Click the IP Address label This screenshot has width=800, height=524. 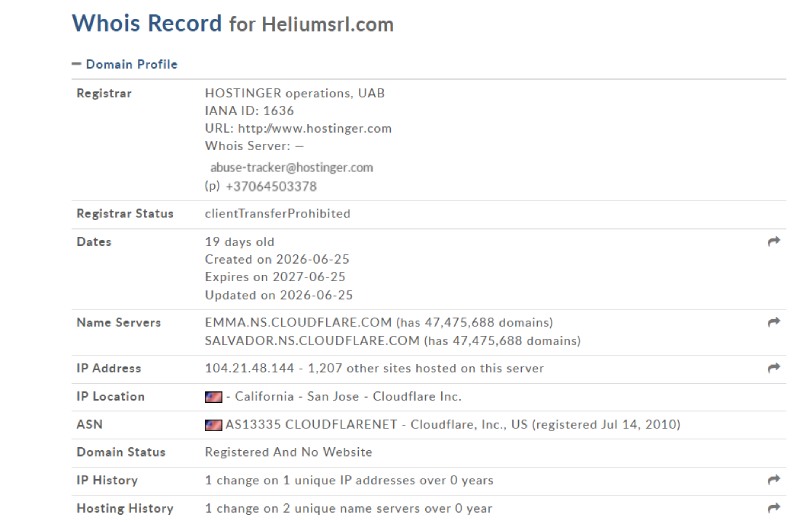click(x=109, y=368)
